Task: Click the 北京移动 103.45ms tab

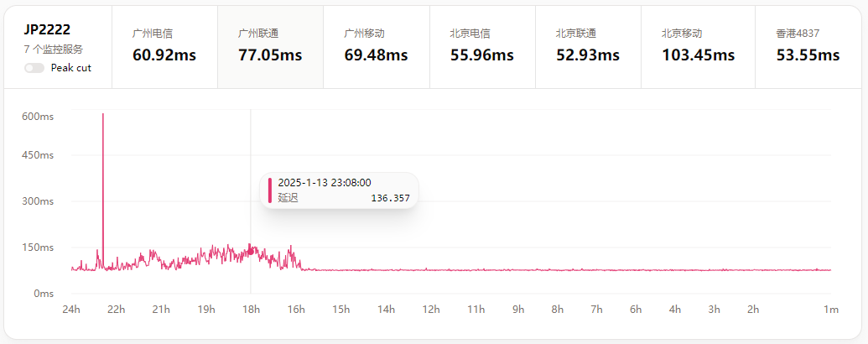Action: pyautogui.click(x=698, y=45)
